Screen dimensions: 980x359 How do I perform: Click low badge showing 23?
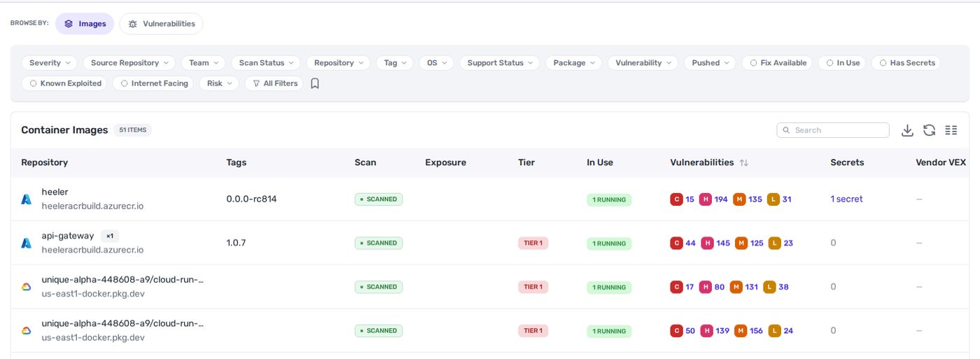pyautogui.click(x=775, y=243)
